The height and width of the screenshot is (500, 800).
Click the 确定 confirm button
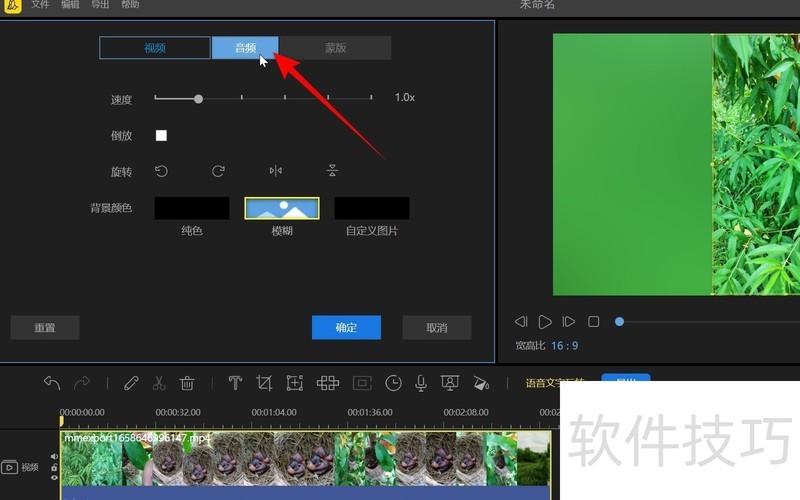pos(346,328)
